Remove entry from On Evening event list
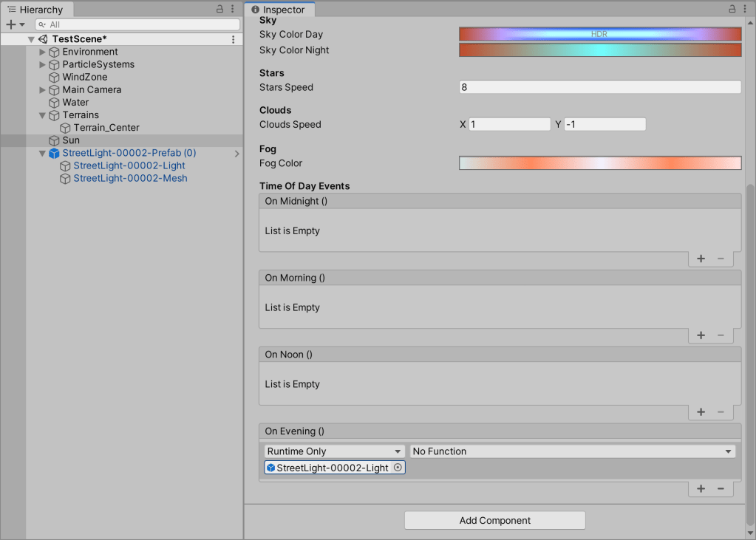 tap(721, 489)
